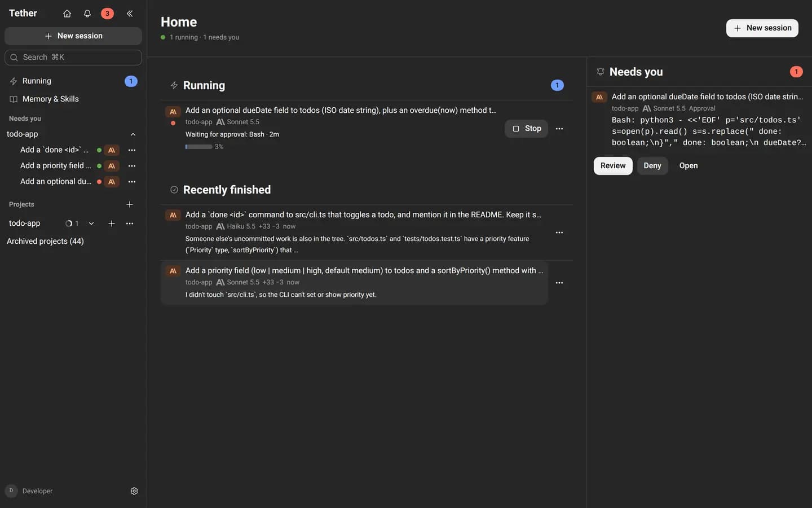This screenshot has width=812, height=508.
Task: Review the pending Bash approval request
Action: (x=613, y=166)
